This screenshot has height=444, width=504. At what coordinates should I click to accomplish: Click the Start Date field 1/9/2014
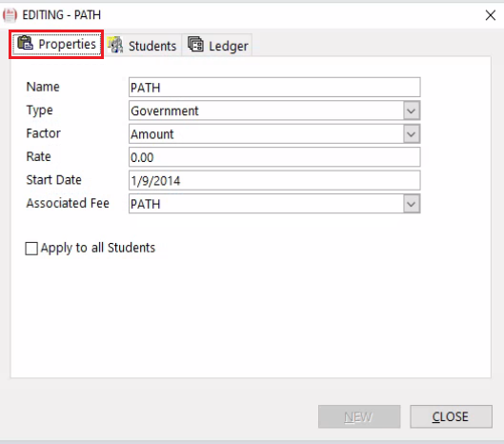pos(274,180)
